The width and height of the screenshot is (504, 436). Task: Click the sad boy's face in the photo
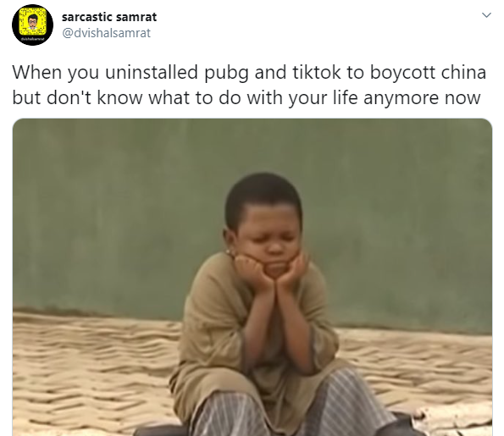[x=269, y=237]
